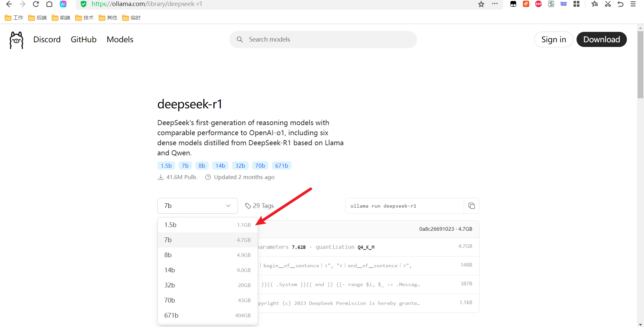Viewport: 644px width, 327px height.
Task: Go to the Models page
Action: [x=120, y=40]
